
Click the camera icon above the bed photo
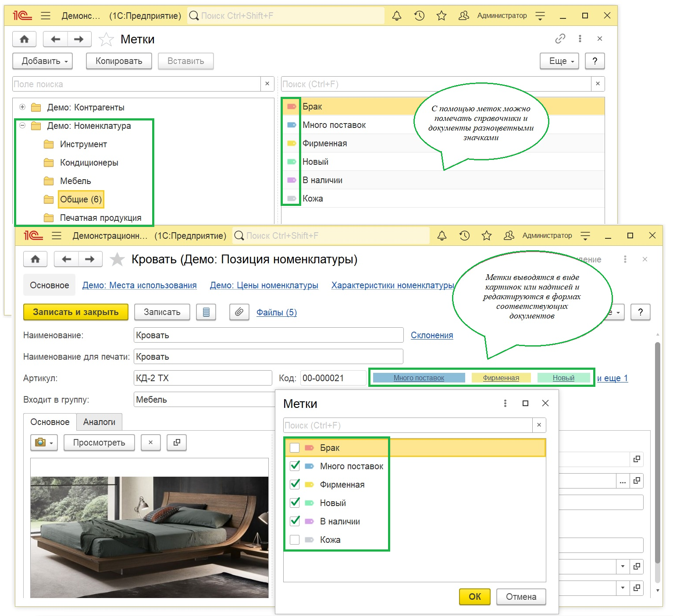point(41,443)
